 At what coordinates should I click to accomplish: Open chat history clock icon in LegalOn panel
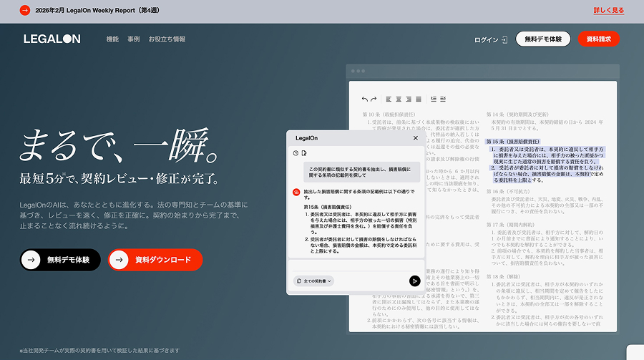(x=296, y=153)
